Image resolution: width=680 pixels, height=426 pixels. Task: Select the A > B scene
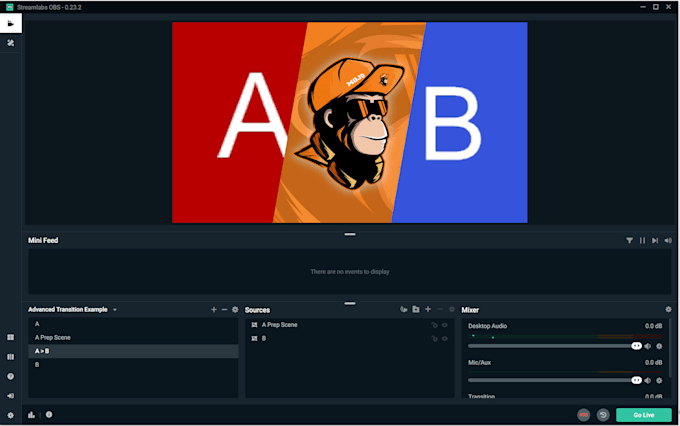click(x=133, y=351)
